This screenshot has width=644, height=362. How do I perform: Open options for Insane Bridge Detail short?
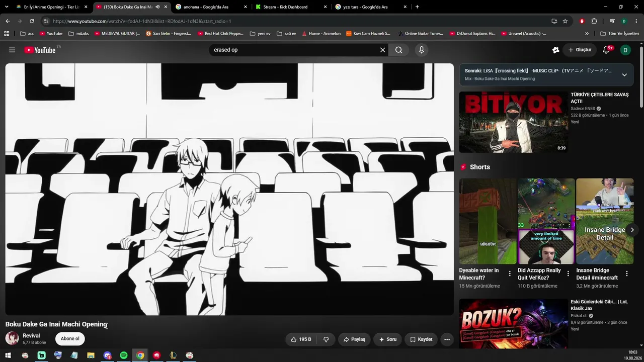627,274
